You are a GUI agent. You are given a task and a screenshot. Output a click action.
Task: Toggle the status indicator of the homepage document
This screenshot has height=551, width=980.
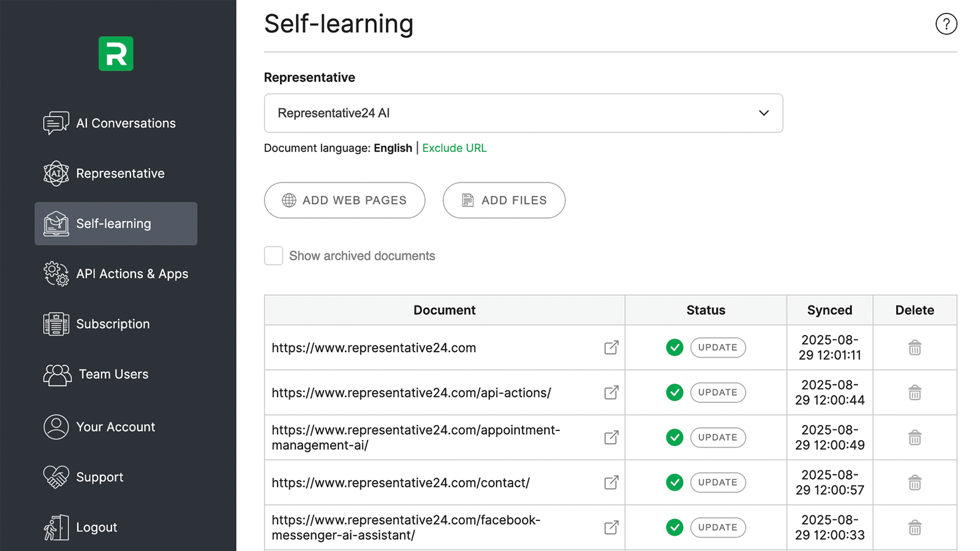(x=674, y=347)
